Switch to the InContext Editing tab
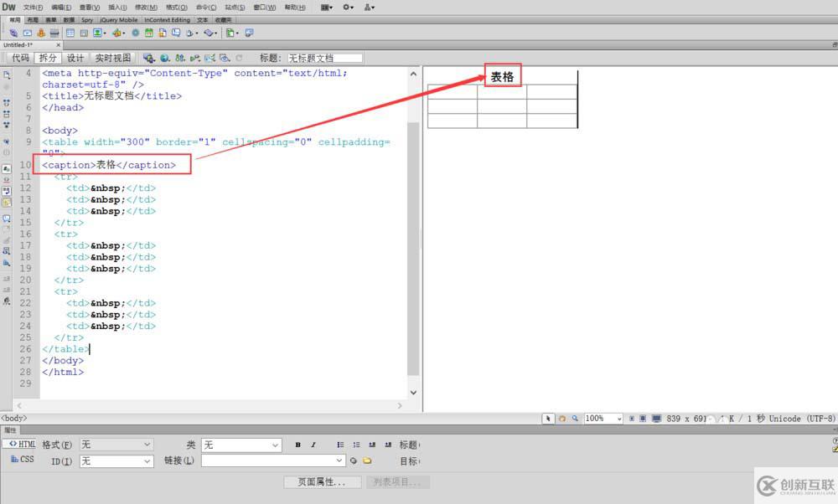This screenshot has height=504, width=838. (168, 20)
